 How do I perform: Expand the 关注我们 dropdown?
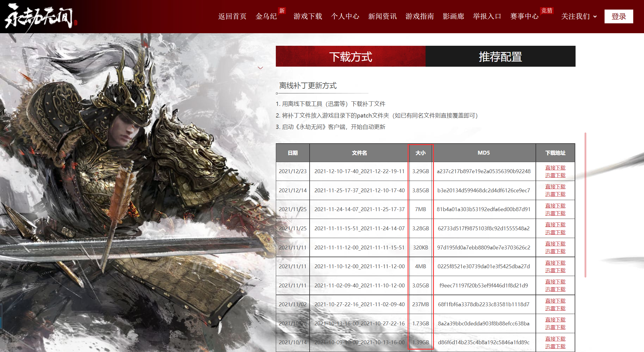579,16
